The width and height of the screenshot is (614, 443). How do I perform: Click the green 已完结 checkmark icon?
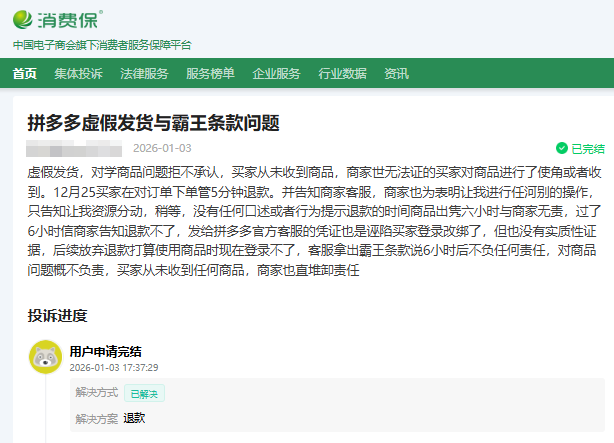point(562,148)
